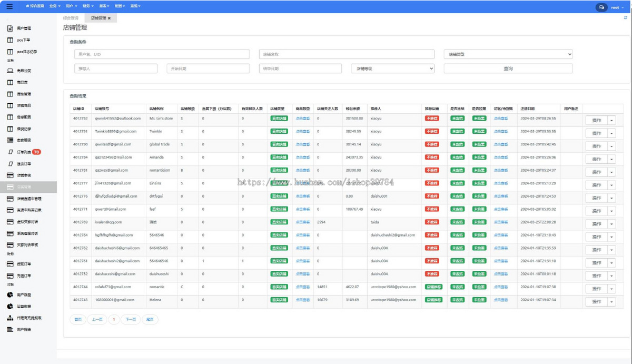The width and height of the screenshot is (632, 364).
Task: Click 点击查看 goods link for global trade row
Action: (x=303, y=144)
